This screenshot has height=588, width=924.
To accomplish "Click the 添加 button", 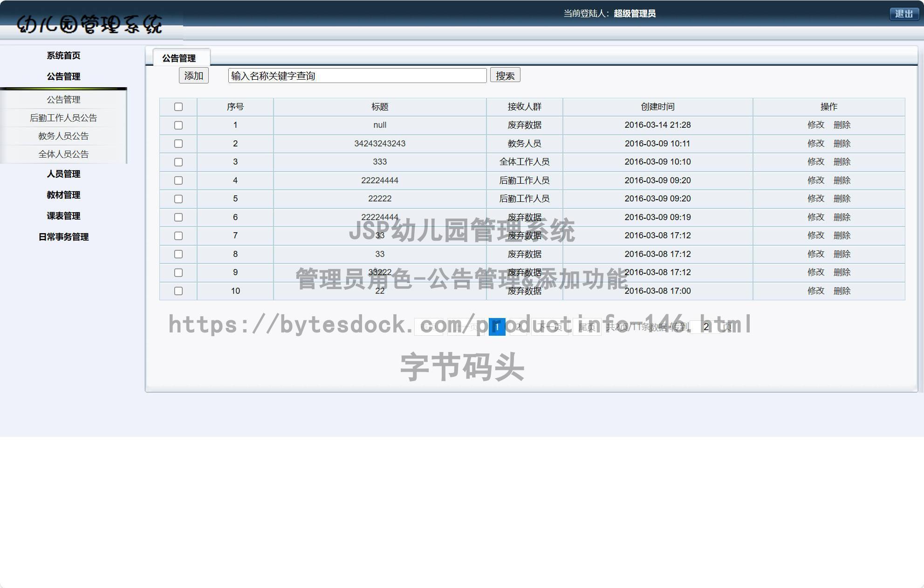I will pos(193,76).
